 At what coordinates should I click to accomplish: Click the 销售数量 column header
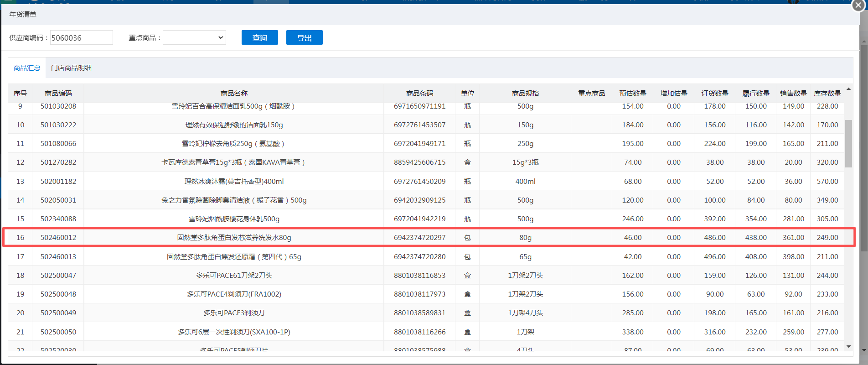pos(793,94)
